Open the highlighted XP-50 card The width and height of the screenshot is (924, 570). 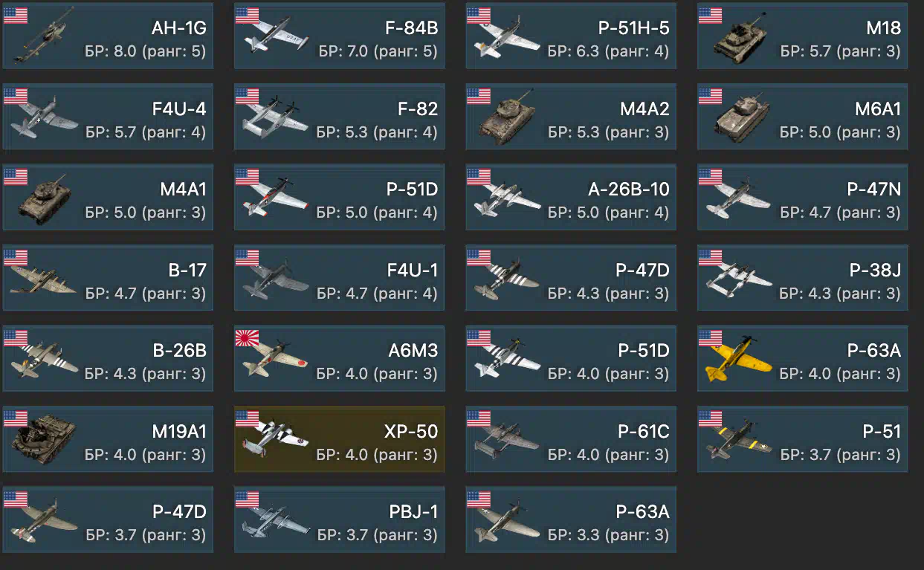340,438
